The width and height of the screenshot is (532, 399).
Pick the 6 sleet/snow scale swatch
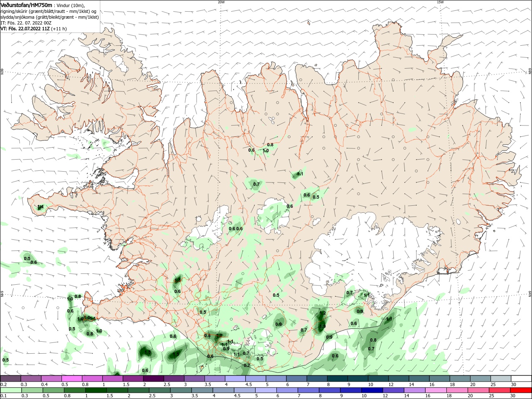click(296, 379)
